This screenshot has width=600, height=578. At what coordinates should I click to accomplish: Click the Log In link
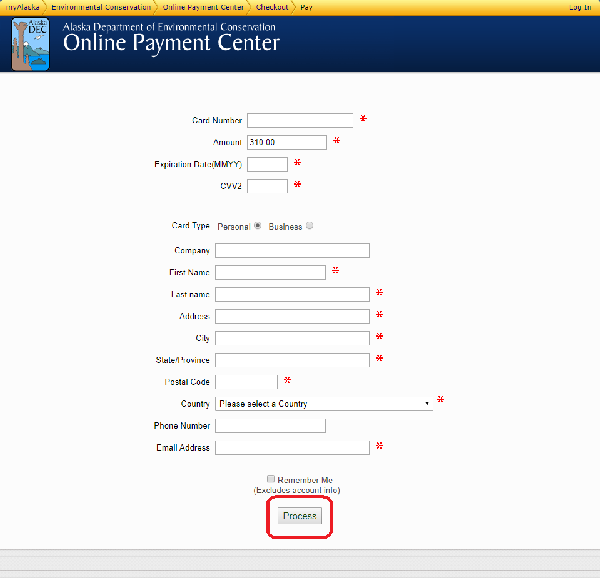point(580,6)
